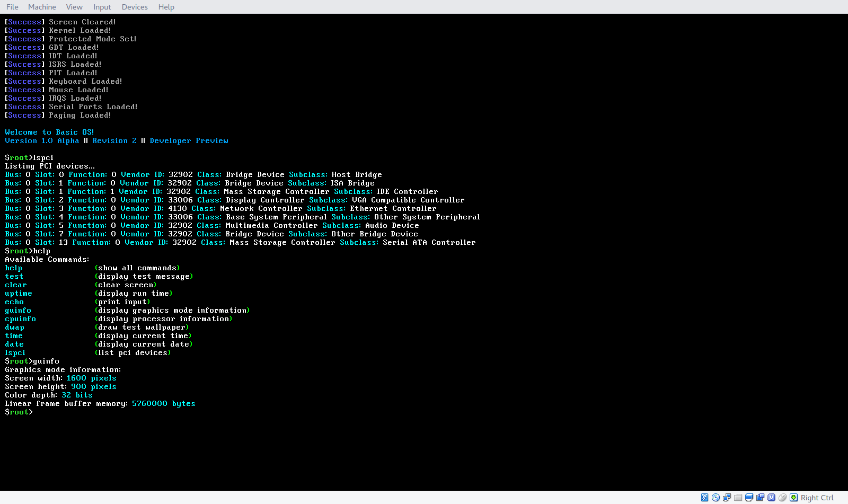This screenshot has height=504, width=848.
Task: Open the Input menu
Action: click(x=102, y=7)
